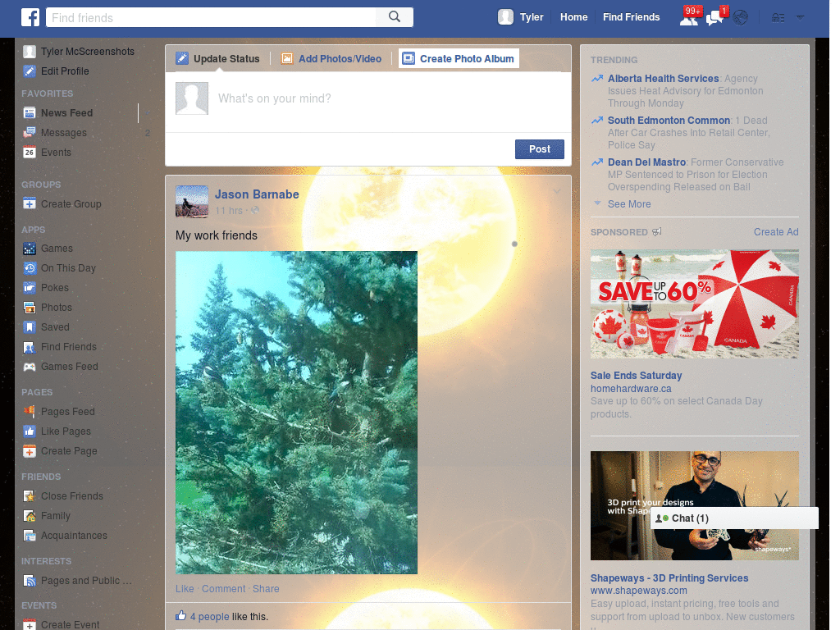This screenshot has height=630, width=840.
Task: Open the tree photo in Jason's post
Action: tap(296, 413)
